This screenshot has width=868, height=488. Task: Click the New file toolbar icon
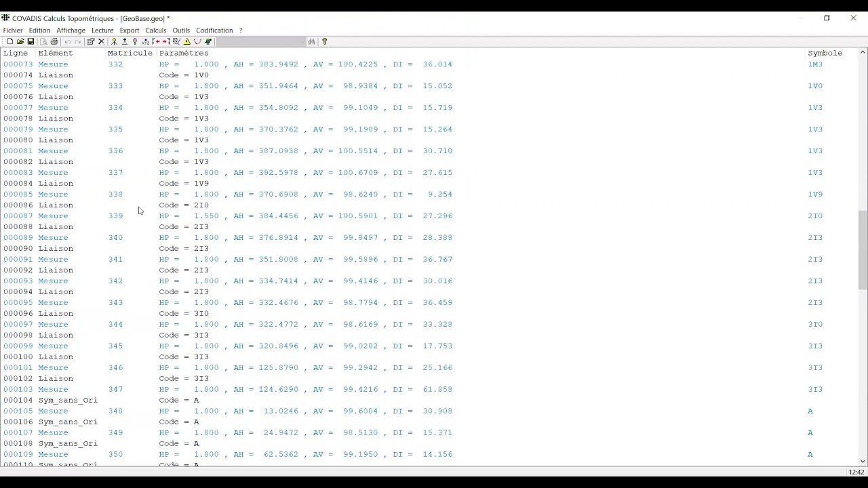coord(10,41)
